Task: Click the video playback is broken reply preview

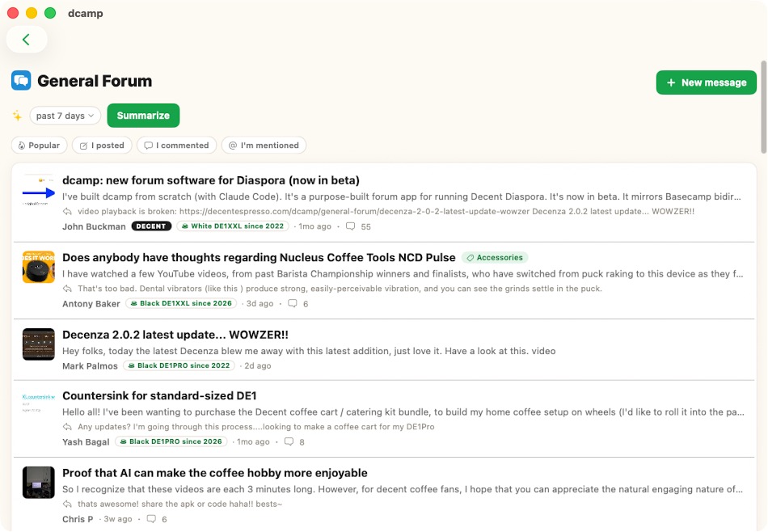Action: (x=386, y=212)
